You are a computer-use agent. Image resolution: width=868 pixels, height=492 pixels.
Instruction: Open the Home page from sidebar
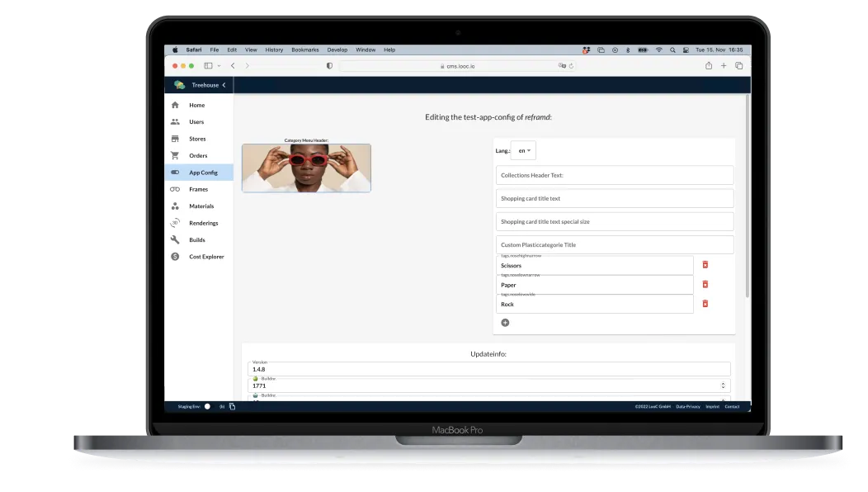coord(196,106)
